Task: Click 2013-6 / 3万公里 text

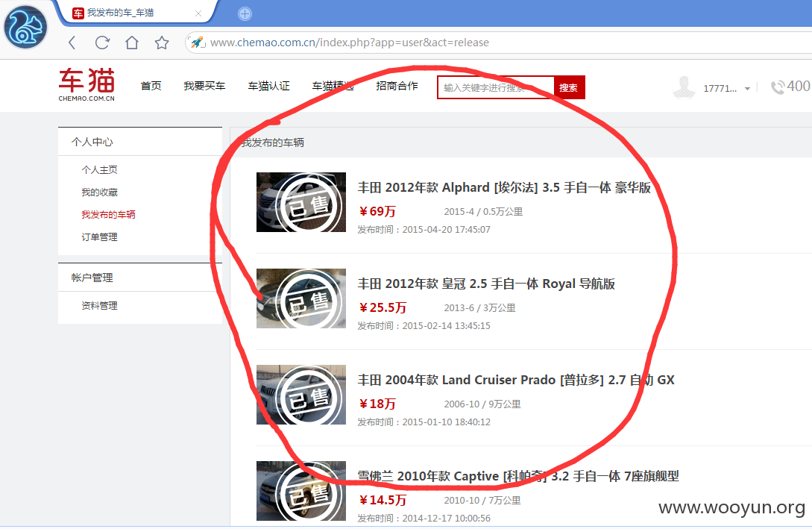Action: point(479,307)
